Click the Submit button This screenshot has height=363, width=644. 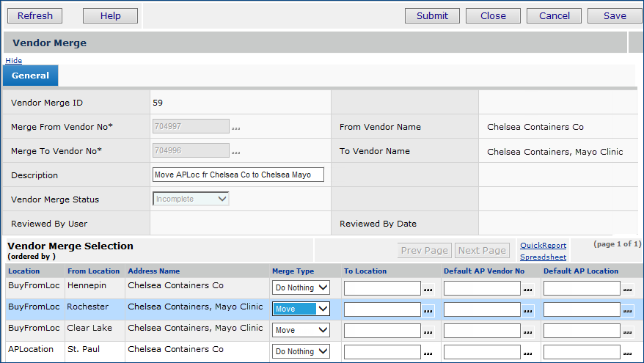pos(432,15)
